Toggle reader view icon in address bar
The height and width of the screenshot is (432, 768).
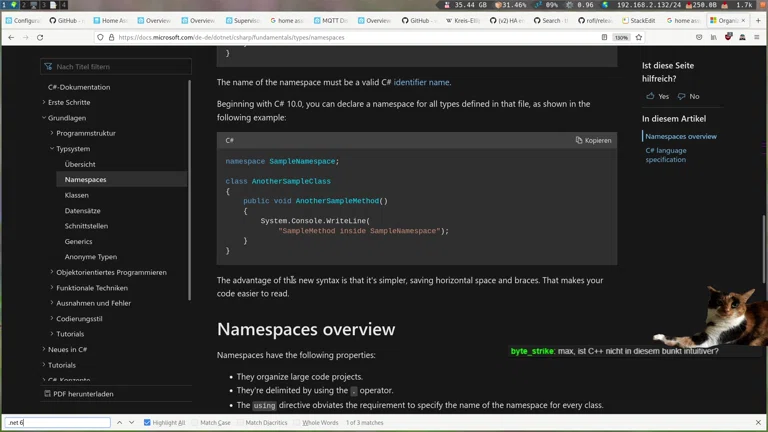point(604,37)
